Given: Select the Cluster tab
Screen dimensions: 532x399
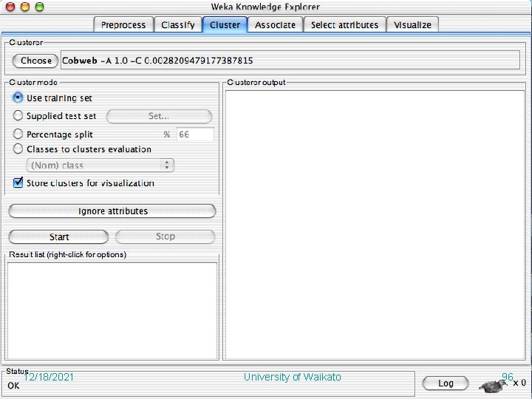Looking at the screenshot, I should [225, 25].
